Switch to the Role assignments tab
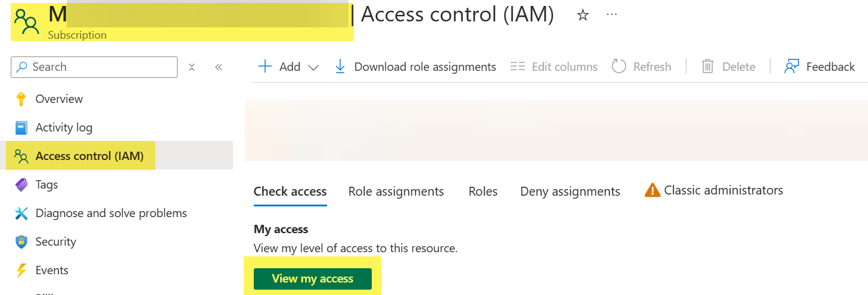868x295 pixels. coord(396,192)
